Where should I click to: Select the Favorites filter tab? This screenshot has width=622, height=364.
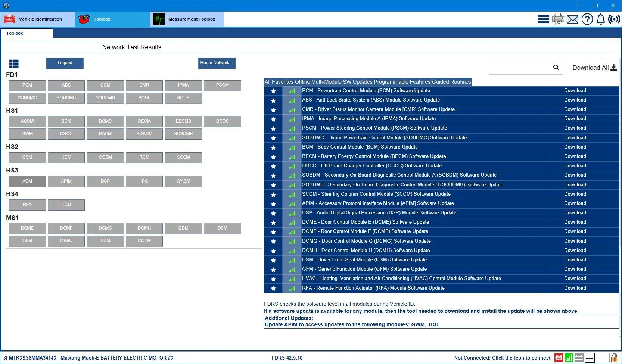coord(282,82)
